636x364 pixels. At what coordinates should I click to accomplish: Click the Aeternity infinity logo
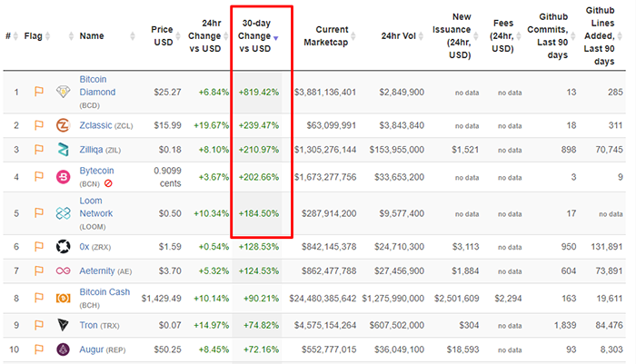click(x=63, y=271)
